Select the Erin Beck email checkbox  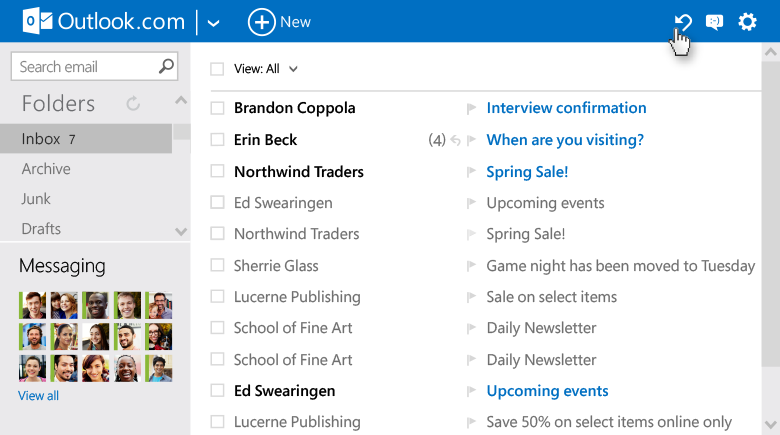point(217,140)
